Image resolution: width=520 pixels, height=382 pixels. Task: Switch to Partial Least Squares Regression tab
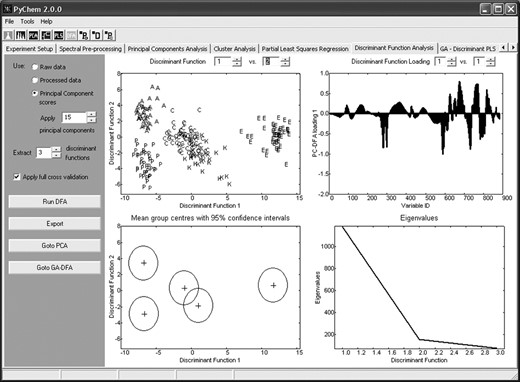coord(305,49)
